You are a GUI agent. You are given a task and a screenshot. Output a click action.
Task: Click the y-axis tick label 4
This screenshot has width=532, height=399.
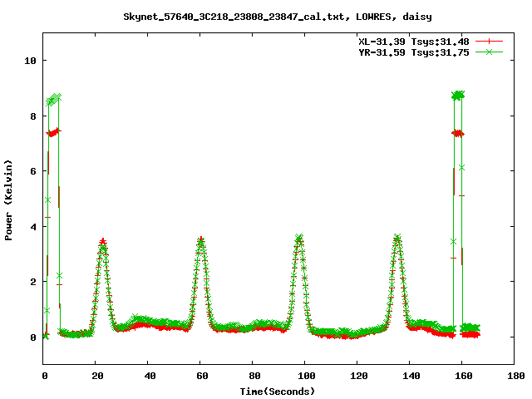point(33,227)
